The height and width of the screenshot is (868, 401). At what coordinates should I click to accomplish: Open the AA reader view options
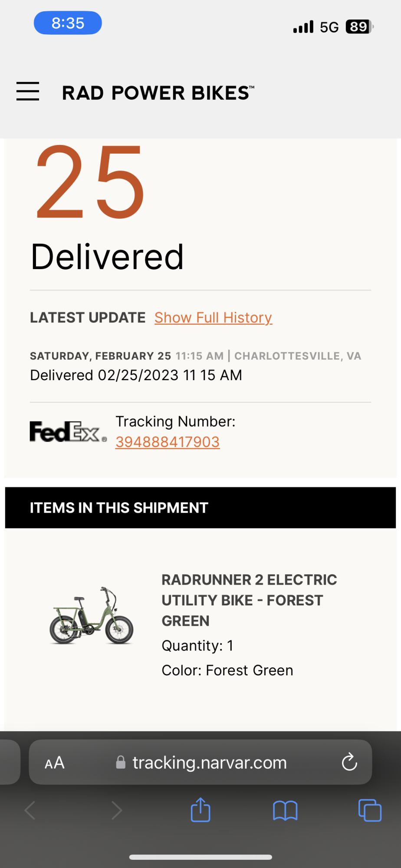pyautogui.click(x=55, y=763)
